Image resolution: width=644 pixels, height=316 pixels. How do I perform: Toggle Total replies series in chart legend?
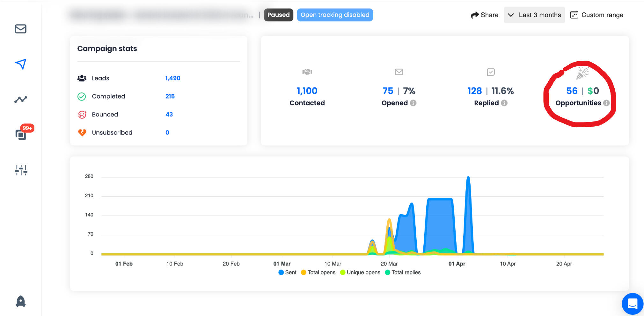pyautogui.click(x=403, y=272)
